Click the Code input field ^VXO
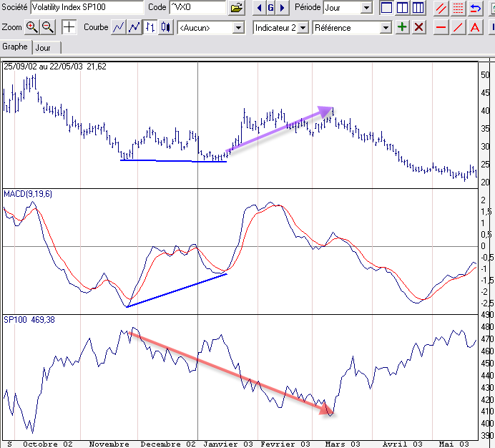495x448 pixels. click(x=197, y=7)
